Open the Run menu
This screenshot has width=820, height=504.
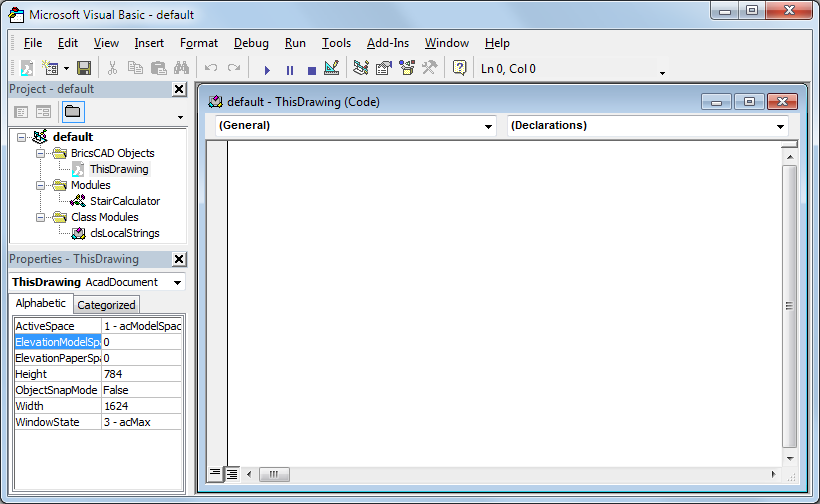[x=295, y=43]
